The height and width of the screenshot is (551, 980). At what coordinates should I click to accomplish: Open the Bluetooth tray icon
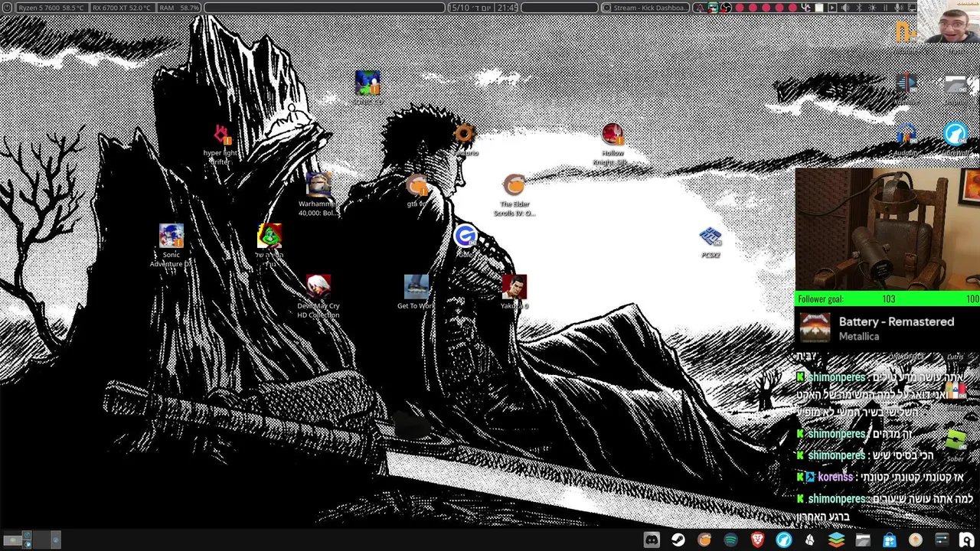pos(858,8)
